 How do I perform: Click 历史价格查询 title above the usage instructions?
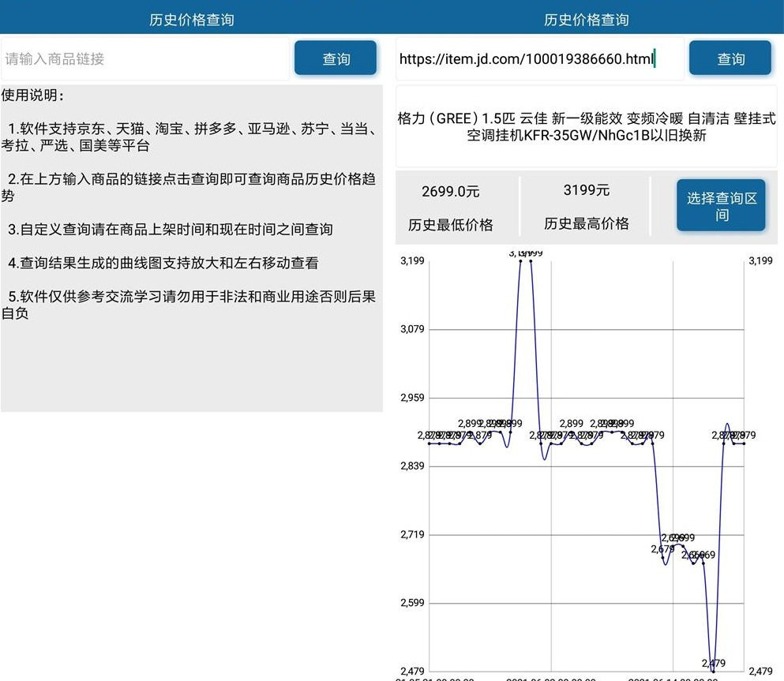coord(192,20)
